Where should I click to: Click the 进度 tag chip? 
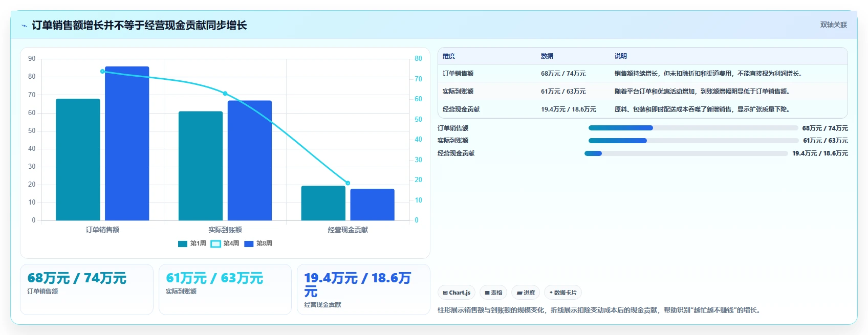pos(526,293)
